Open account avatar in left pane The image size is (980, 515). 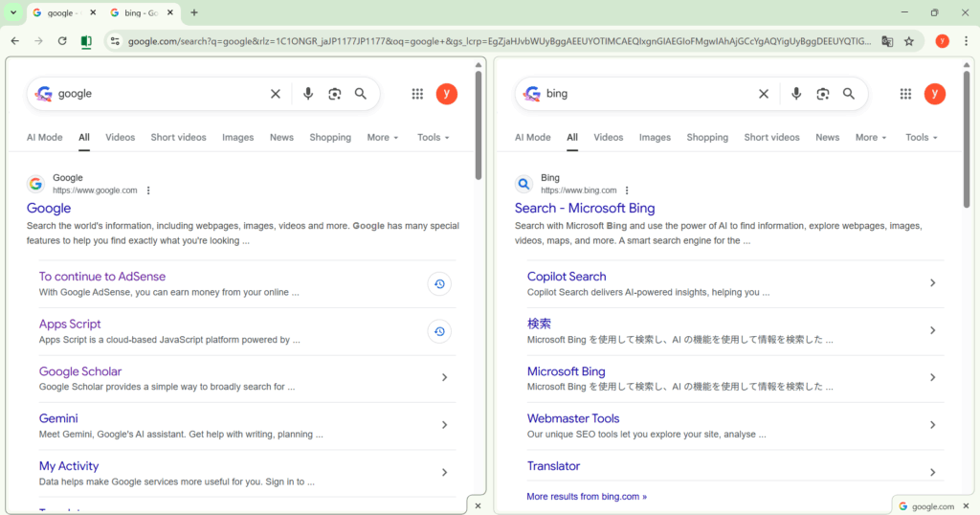click(x=446, y=94)
